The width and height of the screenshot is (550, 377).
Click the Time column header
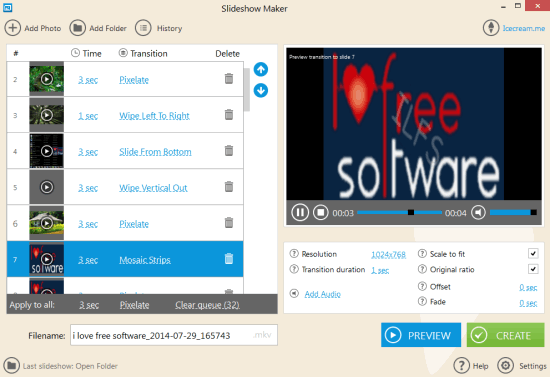click(86, 53)
